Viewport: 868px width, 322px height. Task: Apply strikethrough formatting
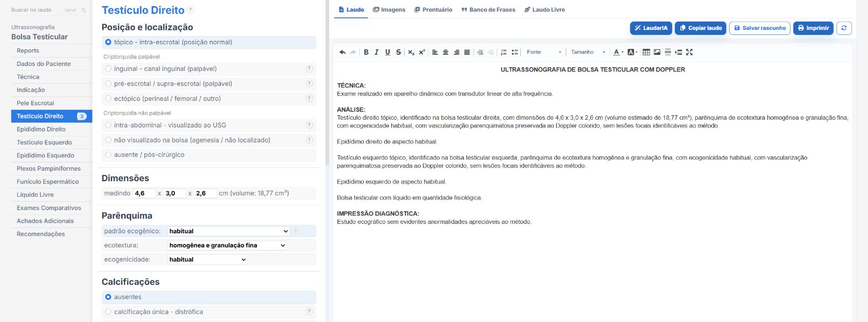click(x=399, y=52)
